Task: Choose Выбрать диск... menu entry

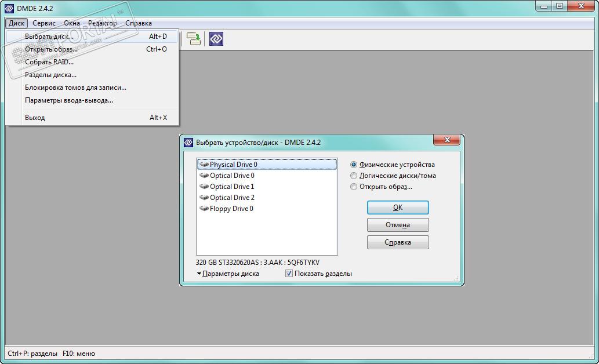Action: tap(92, 37)
